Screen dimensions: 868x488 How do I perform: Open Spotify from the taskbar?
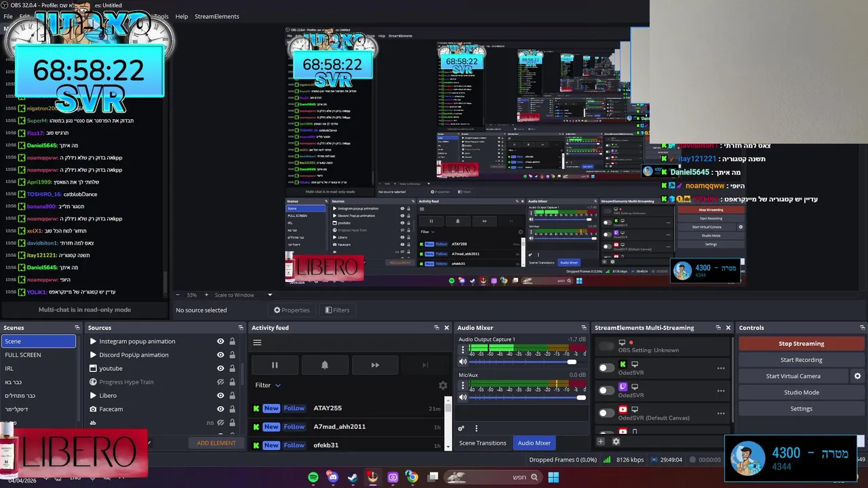point(313,477)
